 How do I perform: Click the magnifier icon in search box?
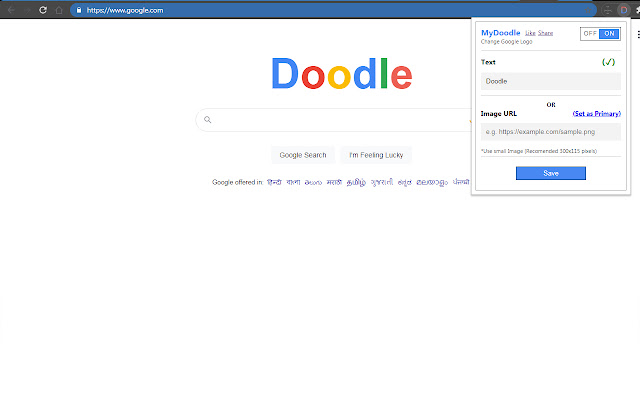pos(208,120)
